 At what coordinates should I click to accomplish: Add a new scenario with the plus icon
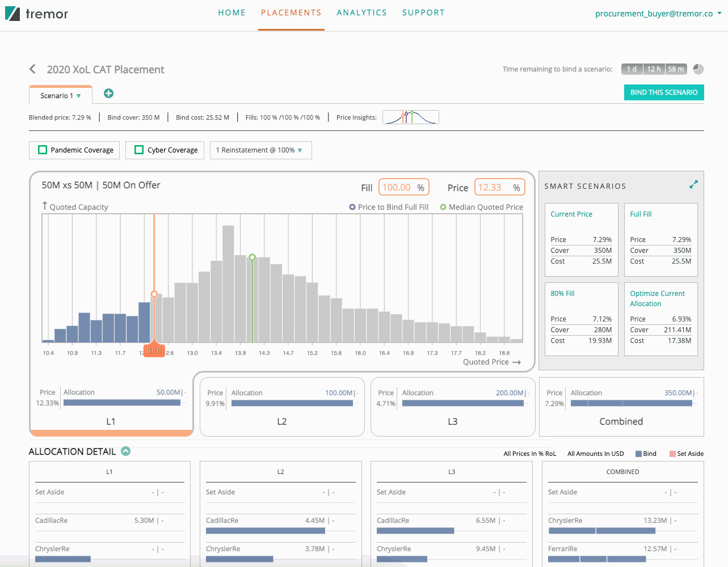coord(108,93)
